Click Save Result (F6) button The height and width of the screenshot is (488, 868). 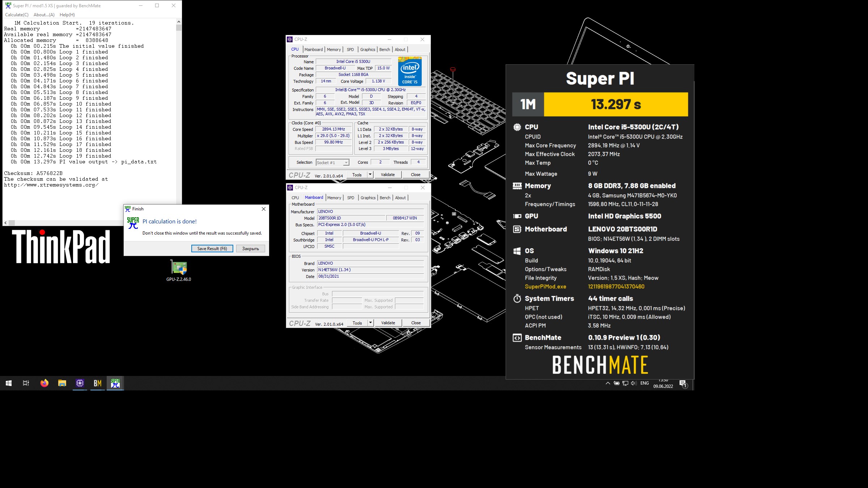[212, 249]
